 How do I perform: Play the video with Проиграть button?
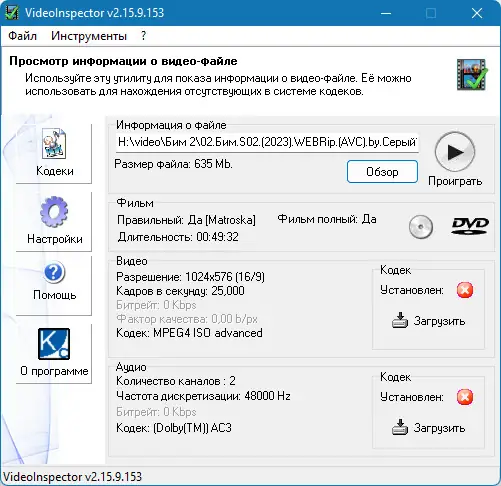[455, 159]
